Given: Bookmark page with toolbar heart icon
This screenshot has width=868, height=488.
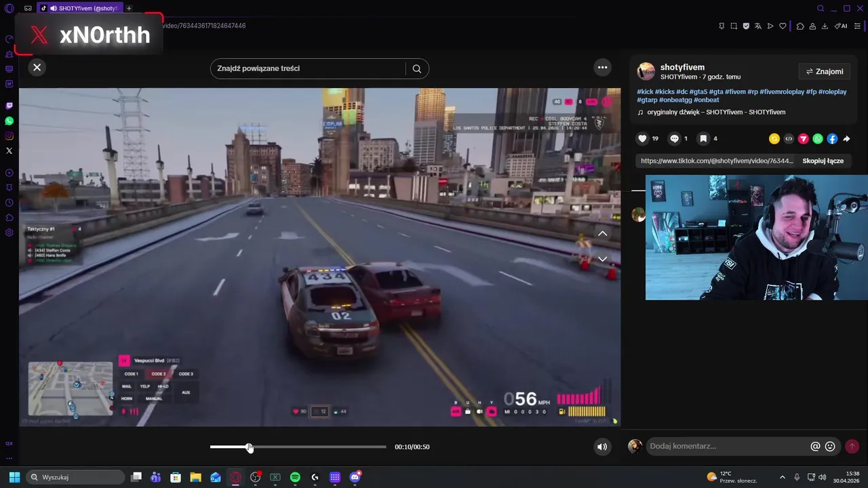Looking at the screenshot, I should coord(783,26).
